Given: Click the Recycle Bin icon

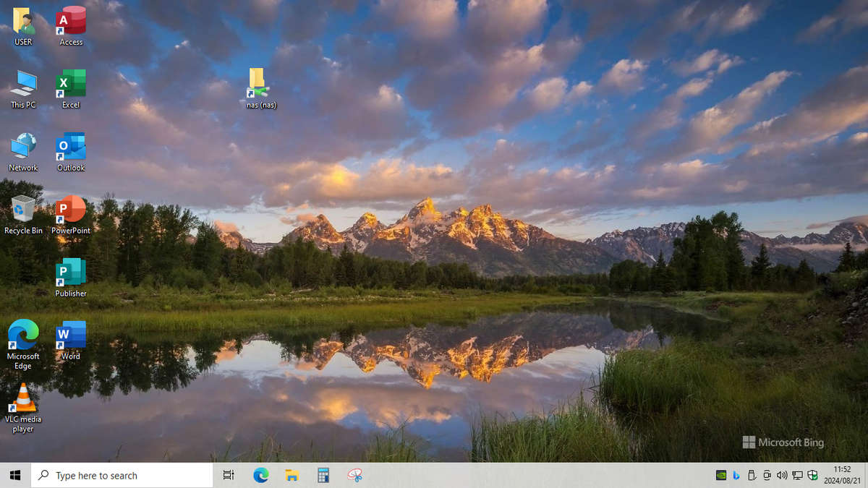Looking at the screenshot, I should [23, 210].
